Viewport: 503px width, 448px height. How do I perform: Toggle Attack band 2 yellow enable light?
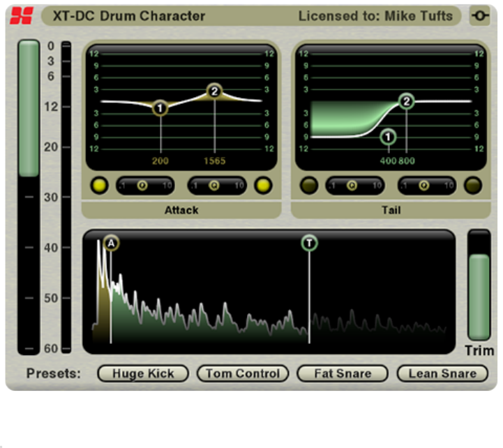tap(263, 186)
